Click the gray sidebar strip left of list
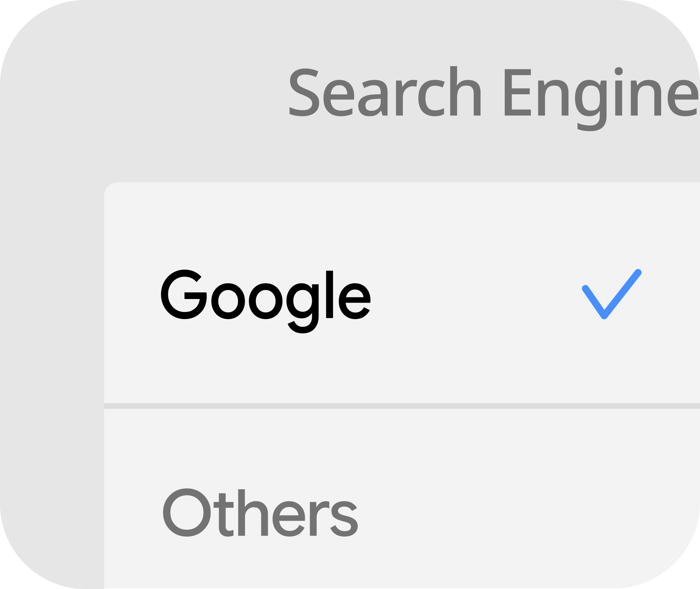The width and height of the screenshot is (700, 589). [x=52, y=385]
